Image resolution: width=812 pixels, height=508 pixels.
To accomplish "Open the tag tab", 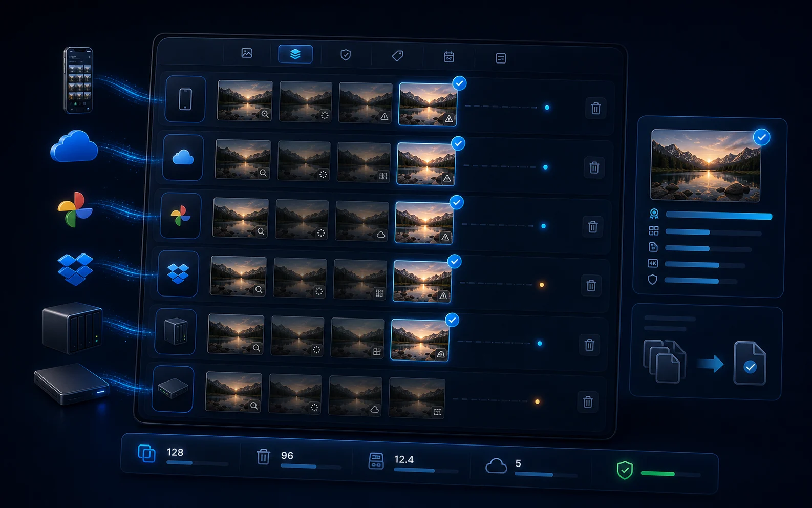I will click(398, 56).
